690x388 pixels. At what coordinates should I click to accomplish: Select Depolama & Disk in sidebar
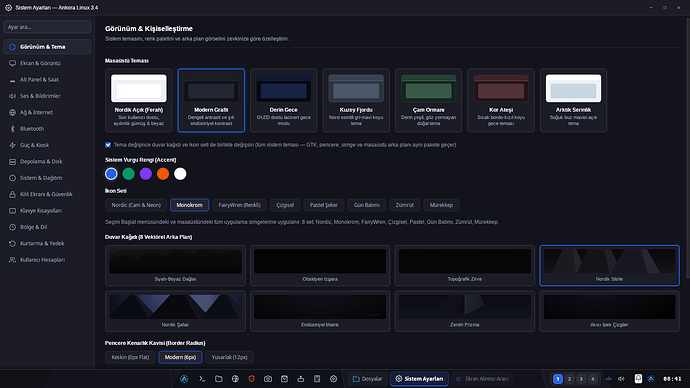47,161
